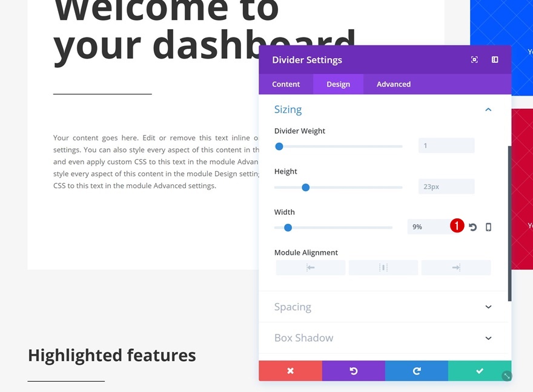Screen dimensions: 533x392
Task: Open responsive device settings for Width
Action: (488, 227)
